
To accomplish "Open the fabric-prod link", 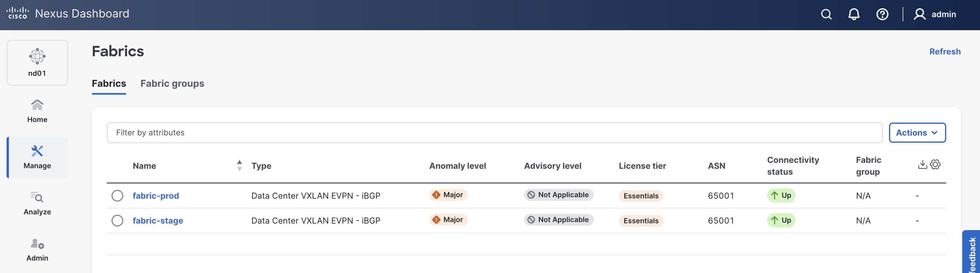I will click(x=156, y=196).
